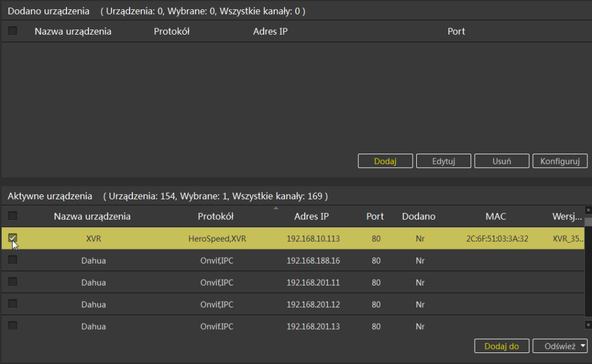Screen dimensions: 592x364
Task: Sort active devices by Protokół column
Action: coord(215,217)
